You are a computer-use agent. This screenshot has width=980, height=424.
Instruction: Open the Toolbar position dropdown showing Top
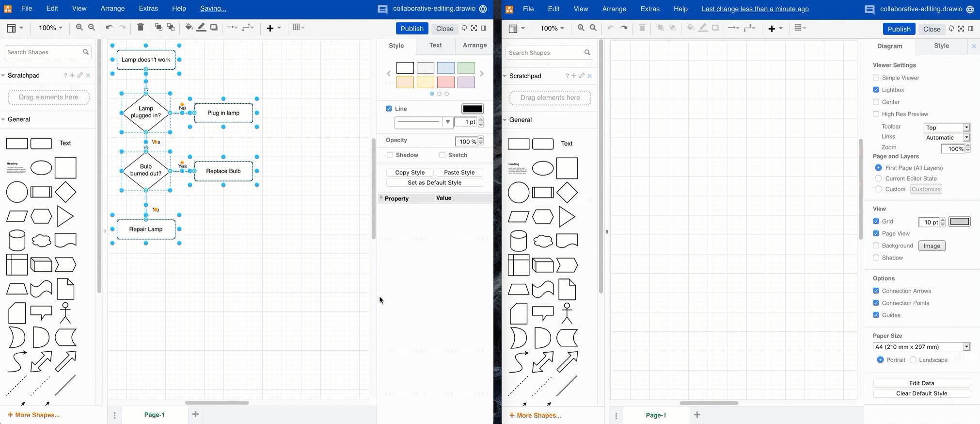tap(947, 128)
